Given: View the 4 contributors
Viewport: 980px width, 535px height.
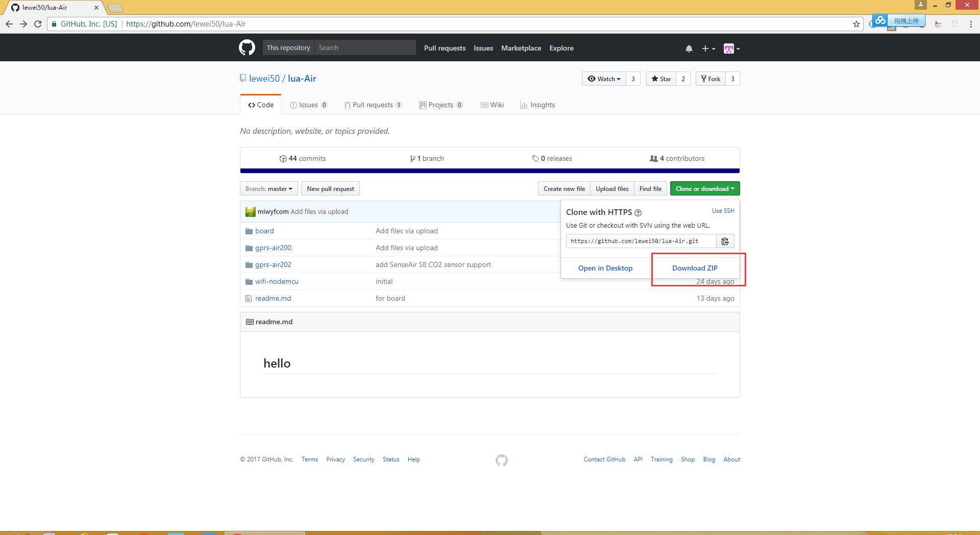Looking at the screenshot, I should pyautogui.click(x=677, y=158).
